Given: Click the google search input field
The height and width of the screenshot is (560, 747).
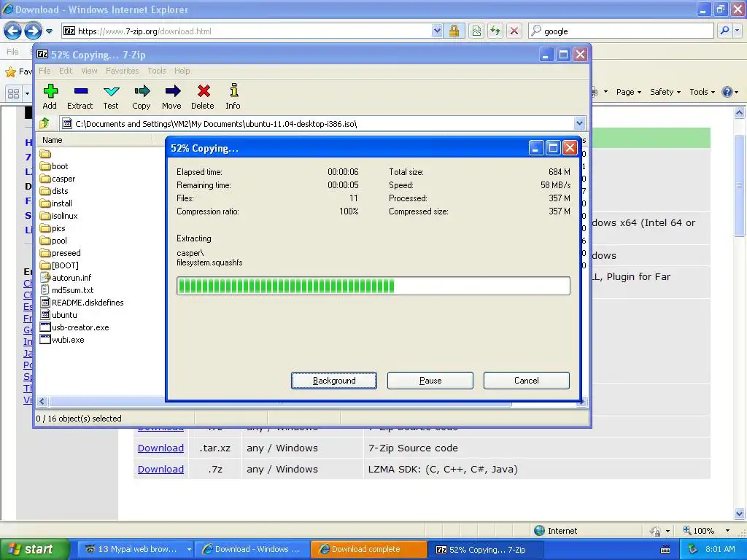Looking at the screenshot, I should [x=622, y=31].
